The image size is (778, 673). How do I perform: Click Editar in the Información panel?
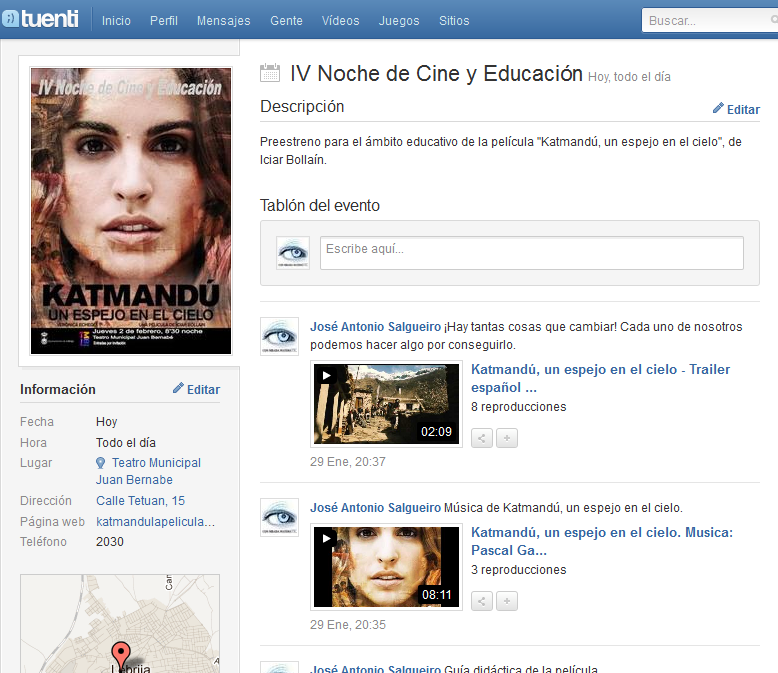pyautogui.click(x=196, y=389)
